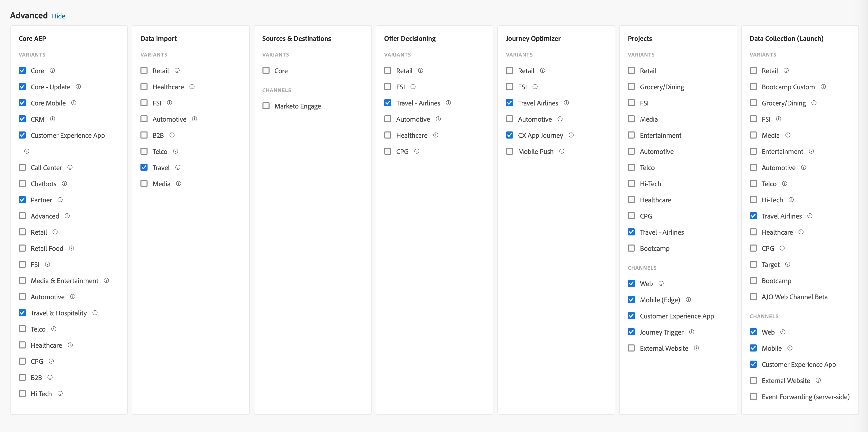Image resolution: width=868 pixels, height=432 pixels.
Task: Click info icon beside Travel - Airlines in Offer Decisioning
Action: click(x=448, y=103)
